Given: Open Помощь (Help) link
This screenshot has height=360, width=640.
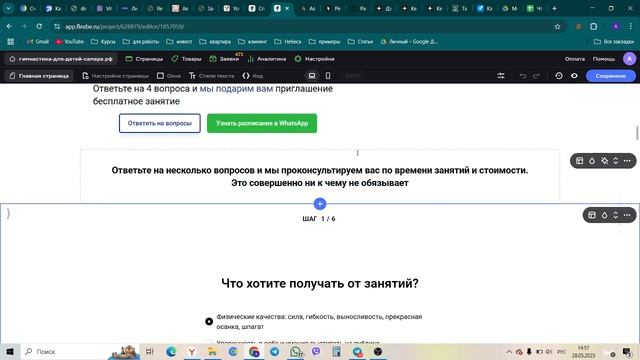Looking at the screenshot, I should tap(604, 59).
